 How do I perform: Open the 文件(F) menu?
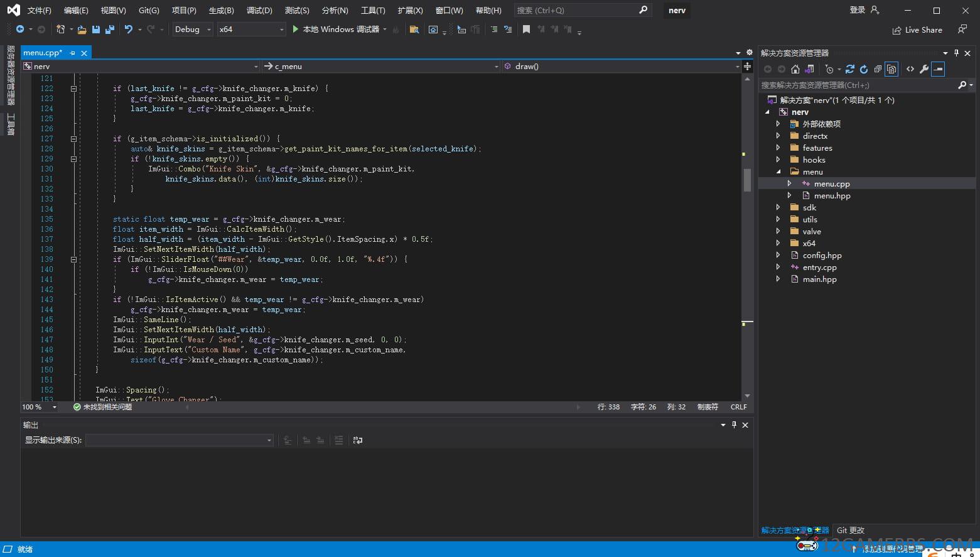[x=40, y=11]
